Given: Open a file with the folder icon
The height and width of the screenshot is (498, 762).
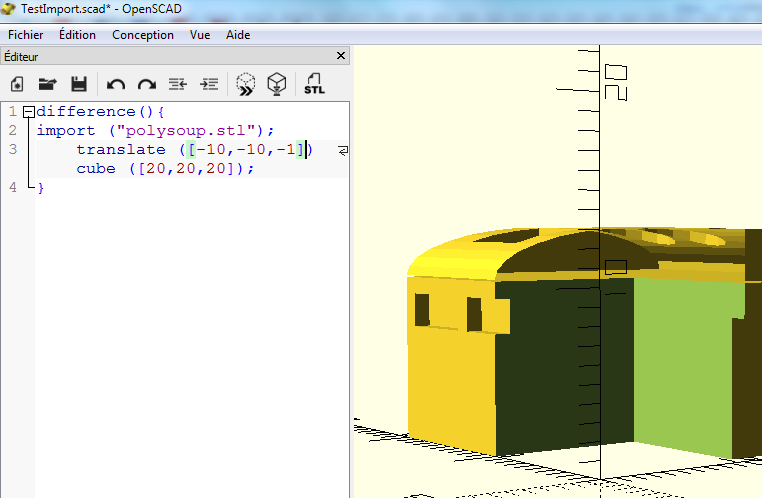Looking at the screenshot, I should pos(47,84).
